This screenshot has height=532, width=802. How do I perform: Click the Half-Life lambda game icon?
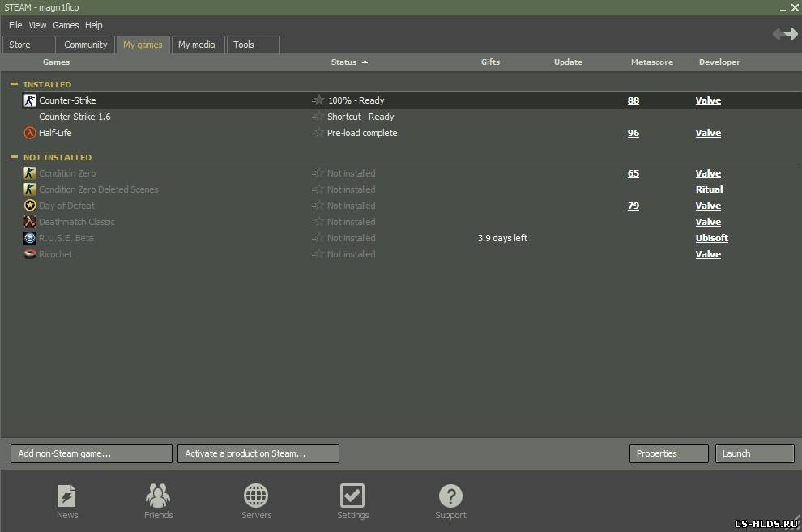[x=30, y=133]
